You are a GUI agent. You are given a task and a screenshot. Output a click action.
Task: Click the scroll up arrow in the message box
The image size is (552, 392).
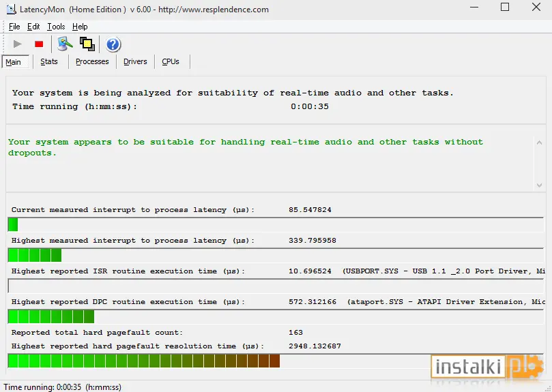coord(539,142)
